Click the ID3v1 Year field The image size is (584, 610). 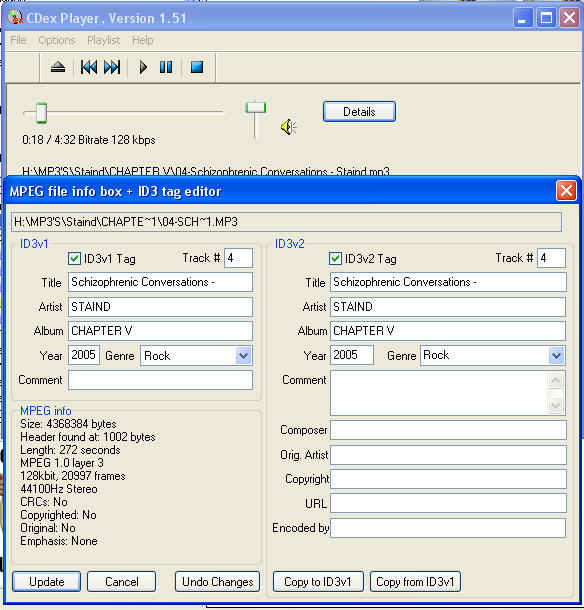click(x=84, y=355)
